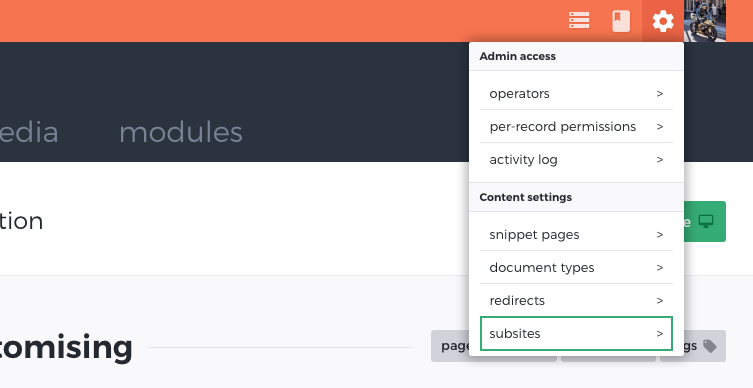Click the arrow beside operators
753x388 pixels.
pyautogui.click(x=660, y=94)
